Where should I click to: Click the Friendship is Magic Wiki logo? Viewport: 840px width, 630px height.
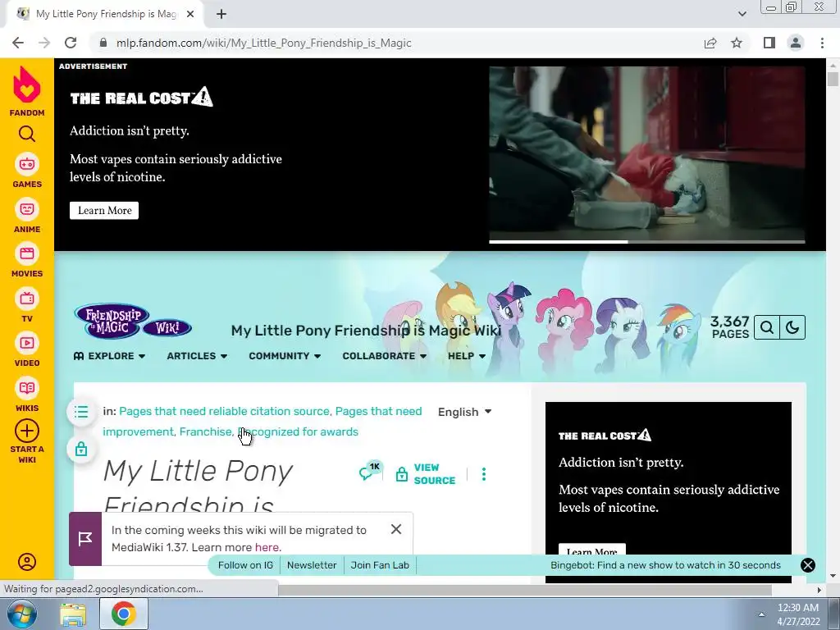pos(133,321)
